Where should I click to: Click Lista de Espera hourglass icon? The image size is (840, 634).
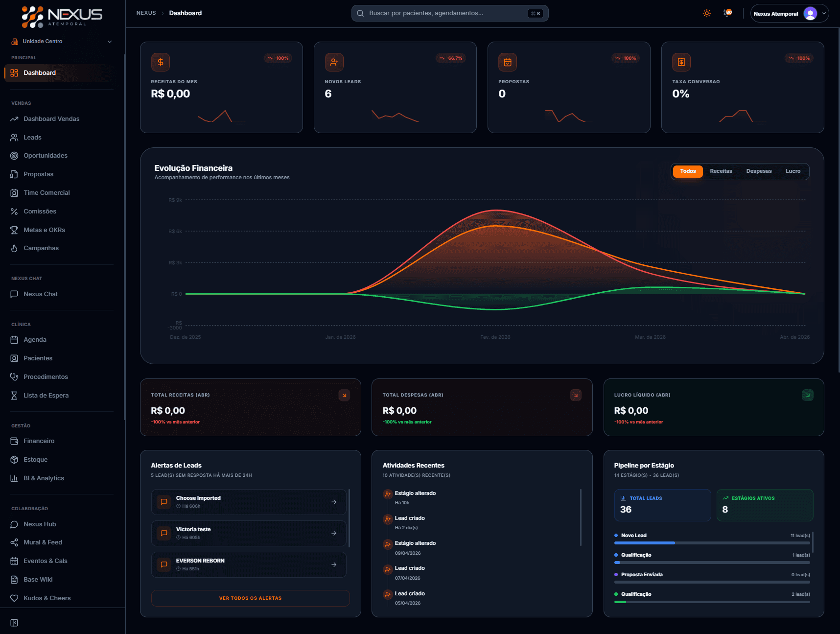click(x=14, y=396)
